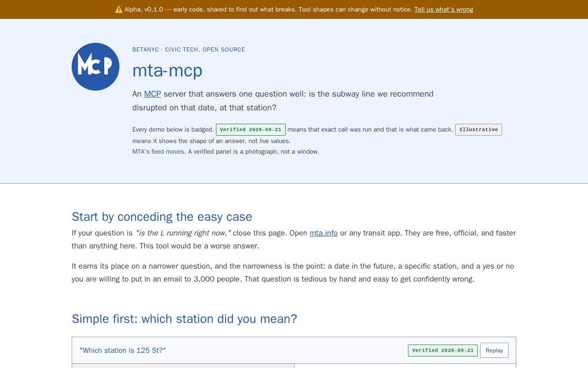Image resolution: width=588 pixels, height=368 pixels.
Task: Click the round MCP logo icon
Action: (x=96, y=67)
